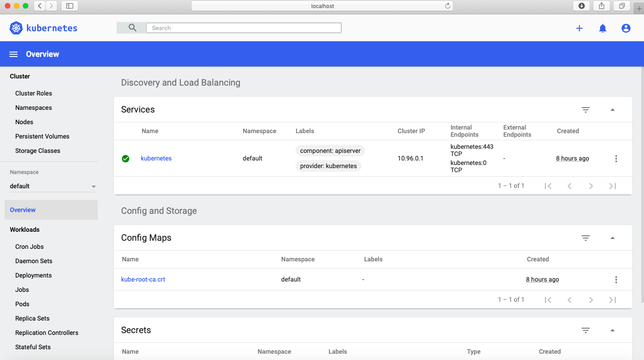
Task: Open actions menu for kube-root-ca.crt
Action: point(616,280)
